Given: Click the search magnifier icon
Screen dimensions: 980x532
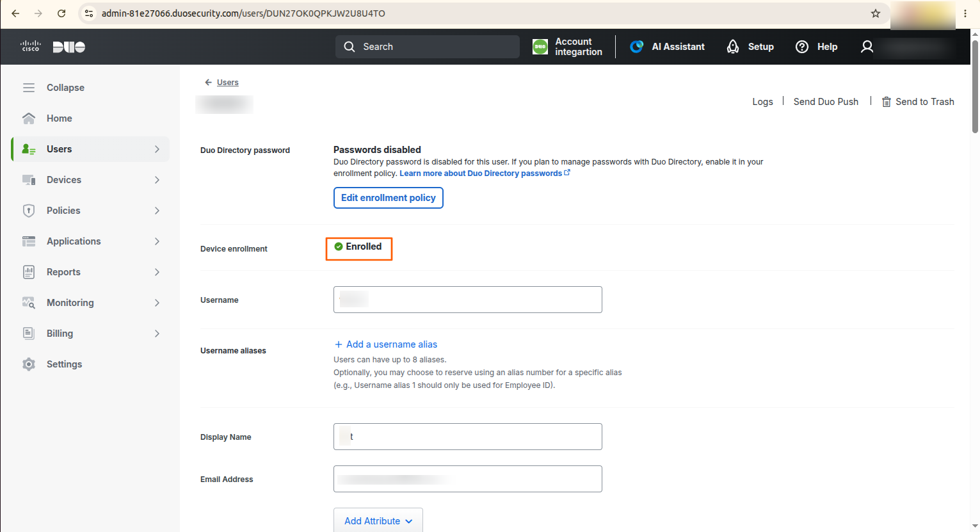Looking at the screenshot, I should tap(349, 47).
